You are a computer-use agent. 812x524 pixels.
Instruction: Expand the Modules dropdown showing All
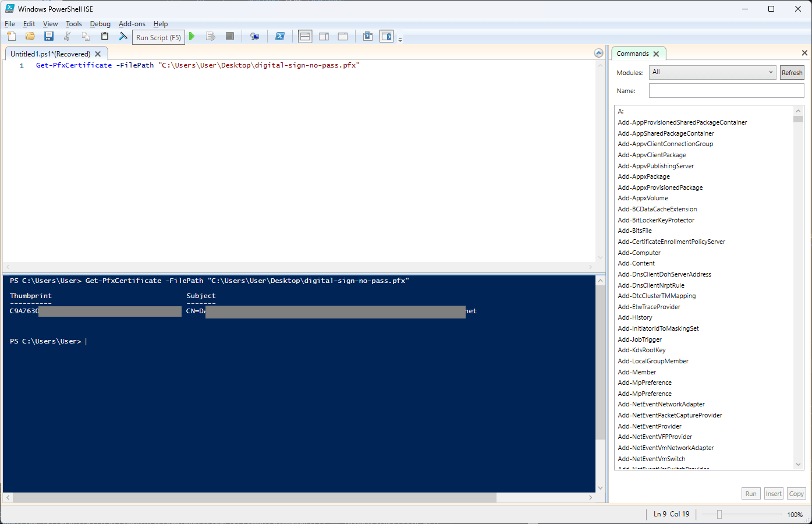click(x=712, y=72)
